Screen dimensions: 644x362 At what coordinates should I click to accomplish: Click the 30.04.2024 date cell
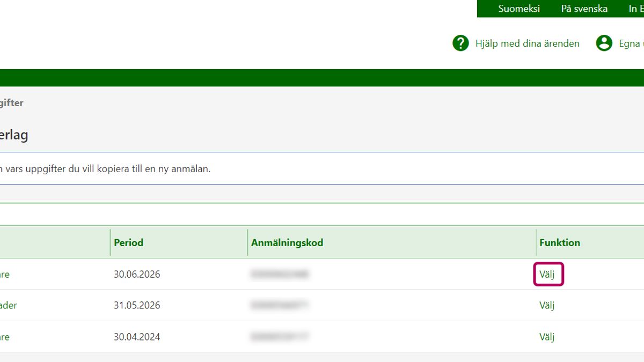[136, 337]
